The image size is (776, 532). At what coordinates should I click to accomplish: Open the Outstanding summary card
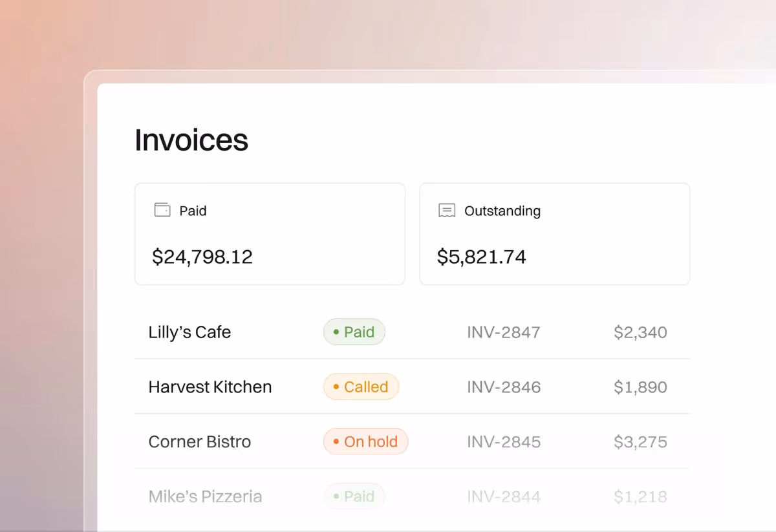tap(555, 233)
